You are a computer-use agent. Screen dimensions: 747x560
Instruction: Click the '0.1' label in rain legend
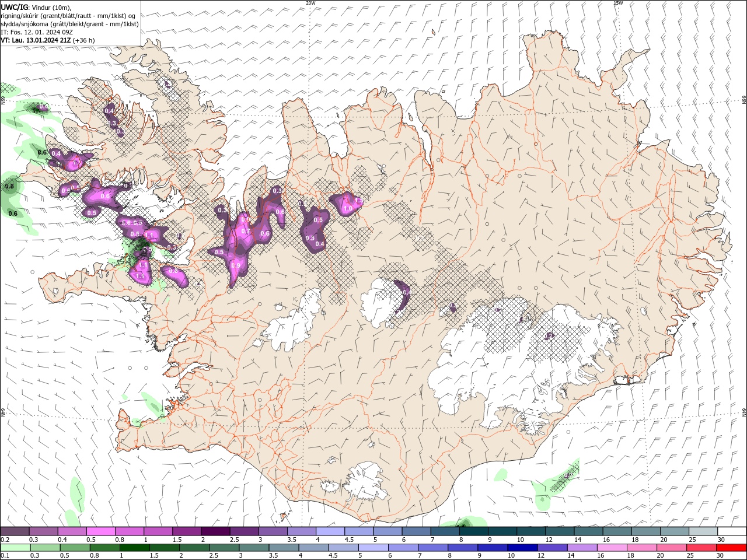pyautogui.click(x=4, y=556)
